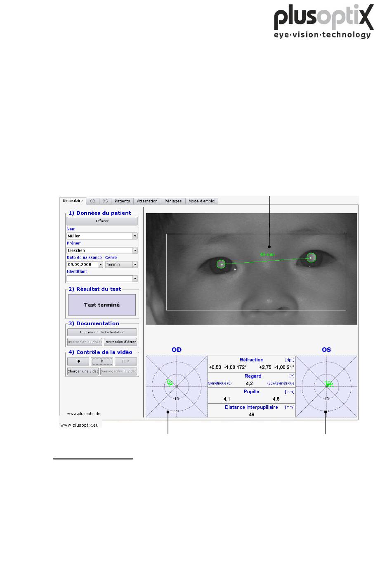
Task: Click the patient eye camera image
Action: coord(251,269)
